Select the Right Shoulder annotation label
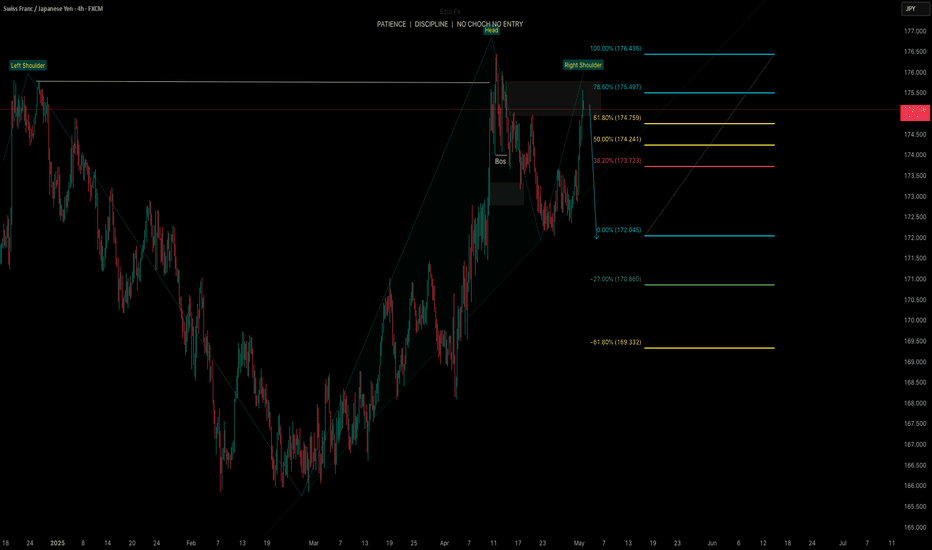Viewport: 932px width, 550px height. pos(583,65)
